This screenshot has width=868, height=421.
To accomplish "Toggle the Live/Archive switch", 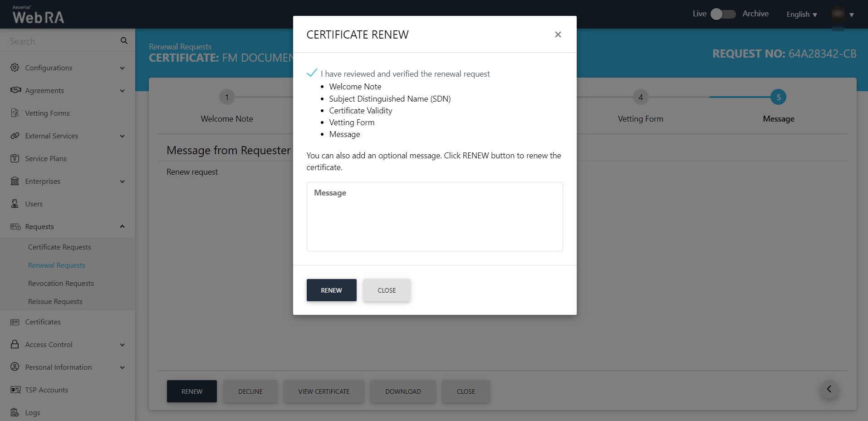I will pyautogui.click(x=723, y=14).
